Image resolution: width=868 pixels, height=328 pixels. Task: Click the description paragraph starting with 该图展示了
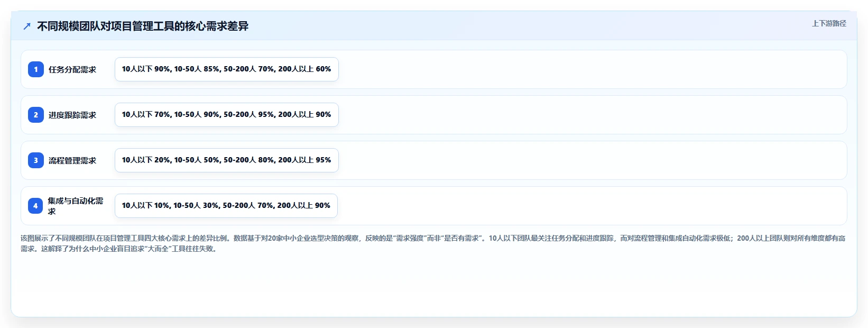[x=433, y=243]
